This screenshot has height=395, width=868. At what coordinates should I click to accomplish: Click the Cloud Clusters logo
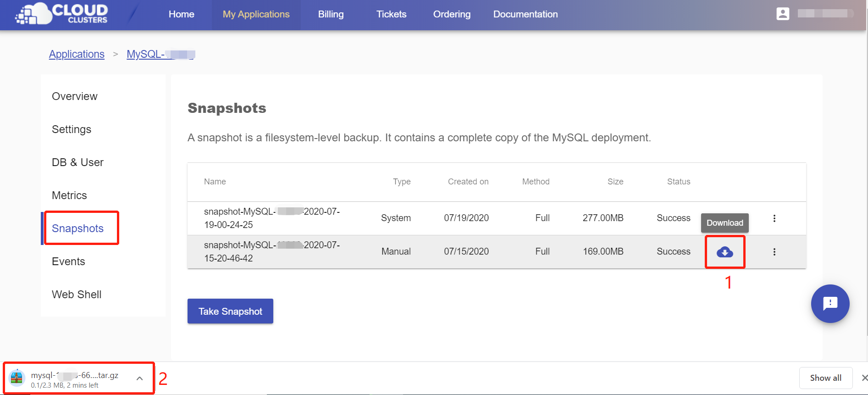click(62, 14)
